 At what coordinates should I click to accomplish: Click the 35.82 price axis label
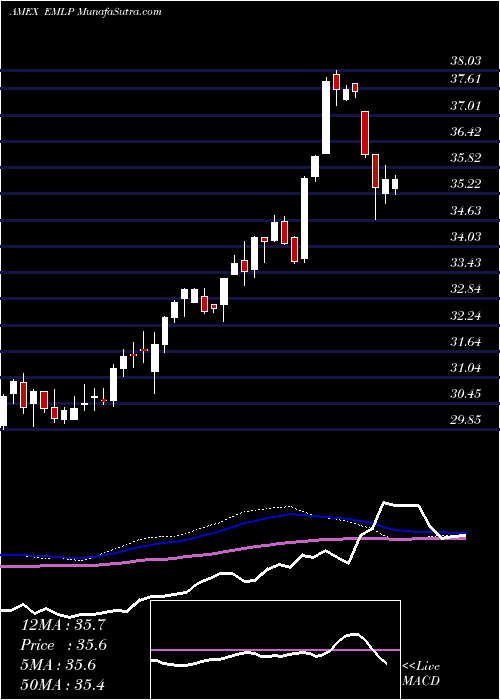465,158
